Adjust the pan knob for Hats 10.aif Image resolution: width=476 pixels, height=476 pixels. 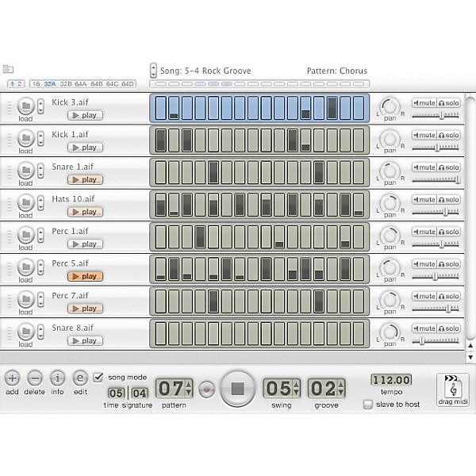click(390, 203)
